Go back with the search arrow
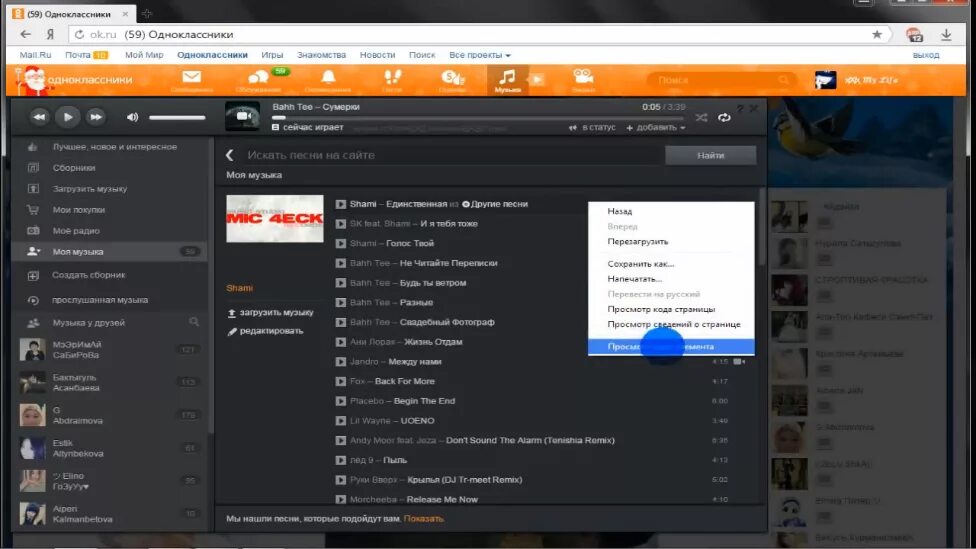Screen dimensions: 976x549 tap(230, 155)
